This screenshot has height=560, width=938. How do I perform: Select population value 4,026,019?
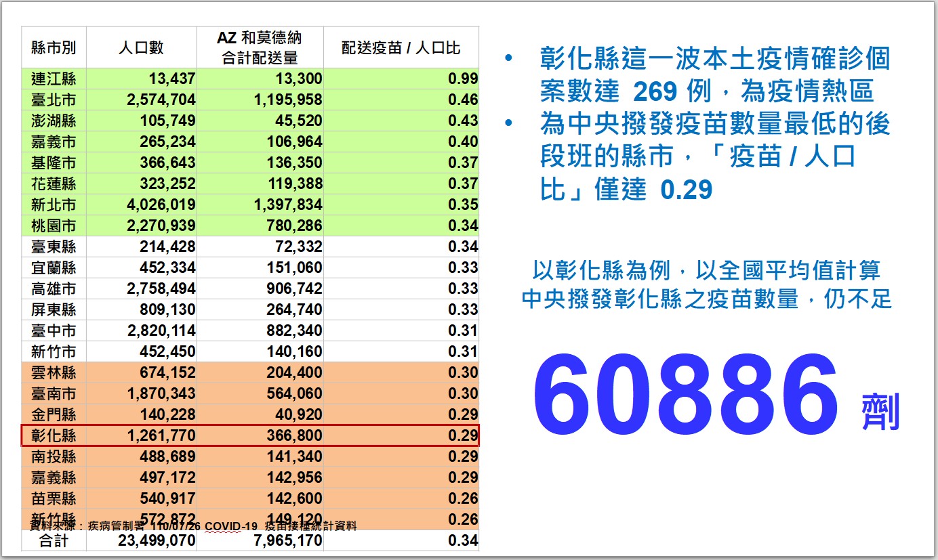coord(161,204)
